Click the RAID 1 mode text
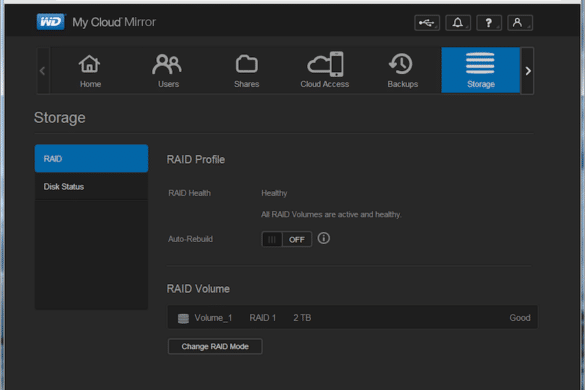Image resolution: width=585 pixels, height=390 pixels. tap(263, 318)
